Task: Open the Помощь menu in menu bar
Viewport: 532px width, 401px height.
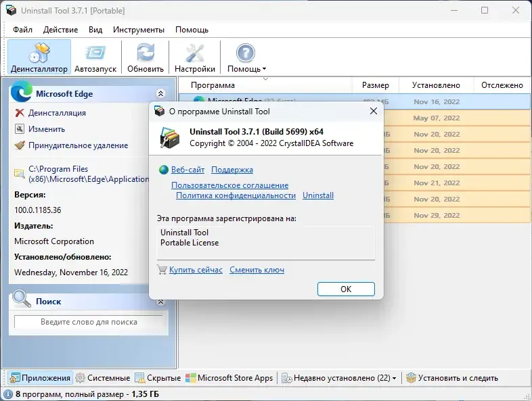Action: coord(192,30)
